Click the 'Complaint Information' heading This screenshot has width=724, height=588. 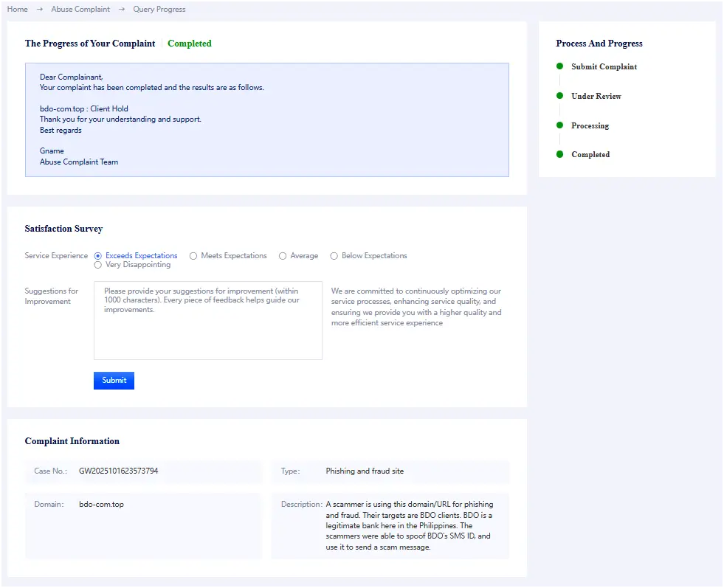[72, 440]
